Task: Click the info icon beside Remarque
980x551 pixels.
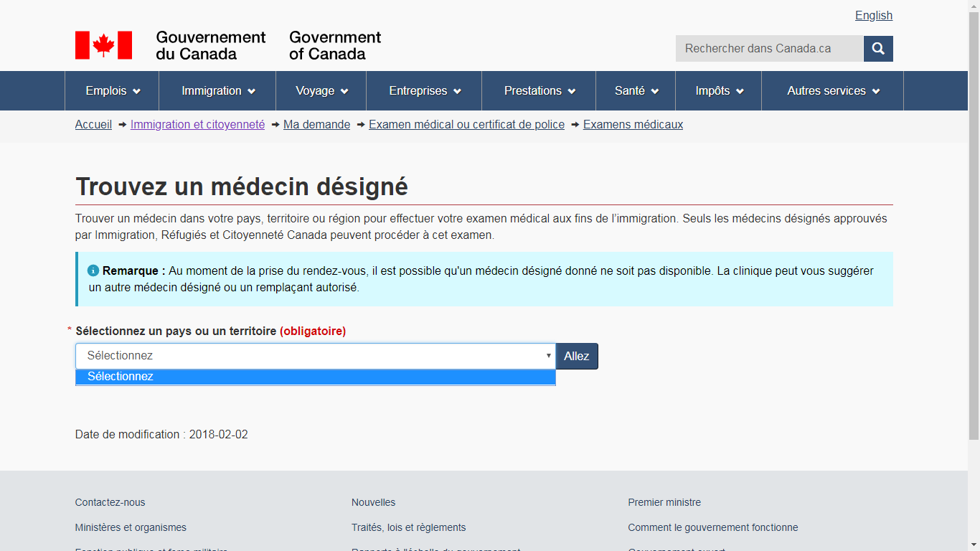Action: [x=93, y=270]
